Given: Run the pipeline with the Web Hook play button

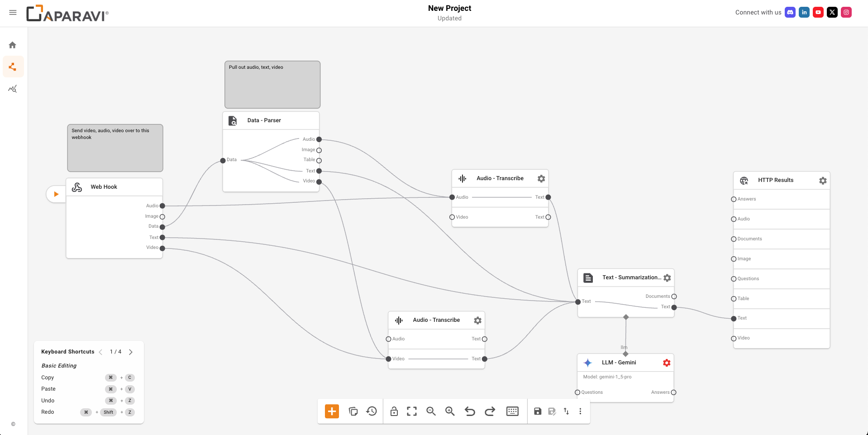Looking at the screenshot, I should (x=56, y=194).
